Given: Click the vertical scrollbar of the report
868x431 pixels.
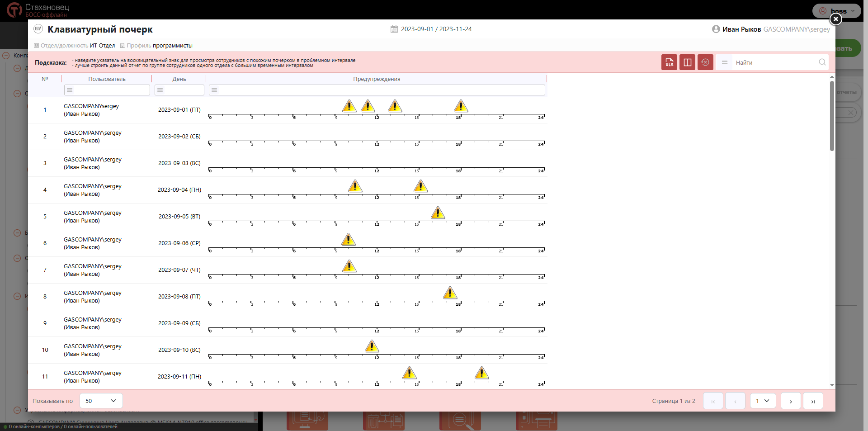Looking at the screenshot, I should click(832, 117).
